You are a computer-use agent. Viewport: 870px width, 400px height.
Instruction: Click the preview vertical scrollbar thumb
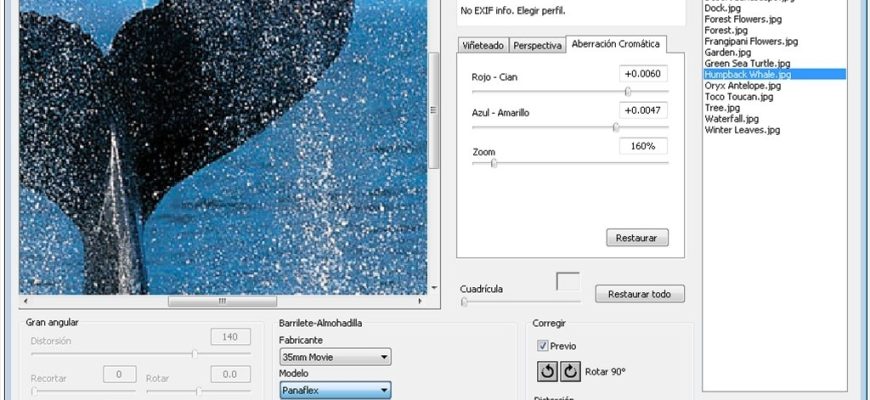(434, 110)
